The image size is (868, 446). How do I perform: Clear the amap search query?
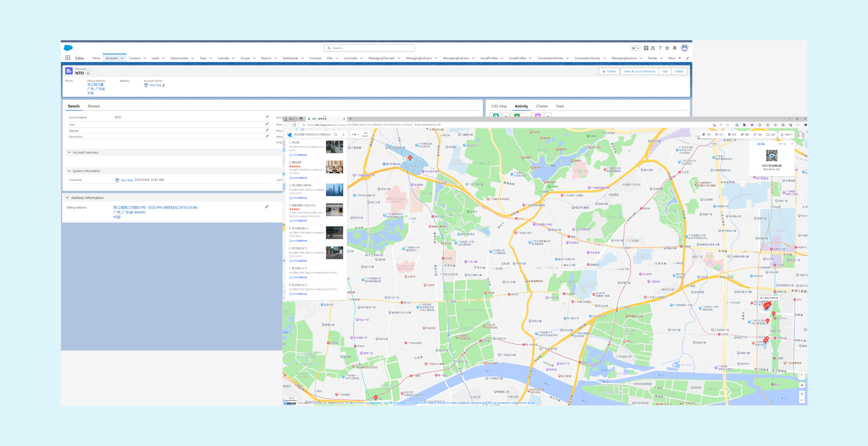point(343,135)
